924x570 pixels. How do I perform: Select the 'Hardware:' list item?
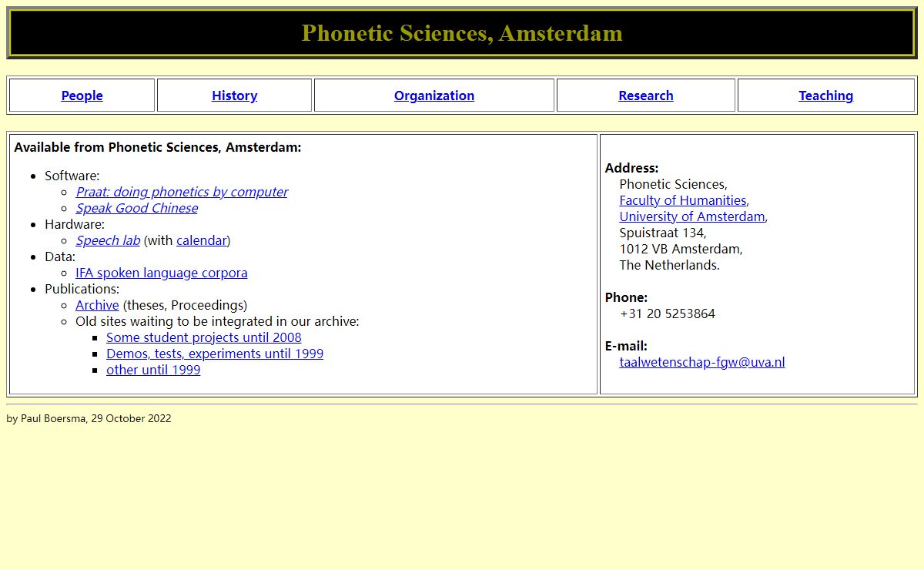tap(75, 224)
